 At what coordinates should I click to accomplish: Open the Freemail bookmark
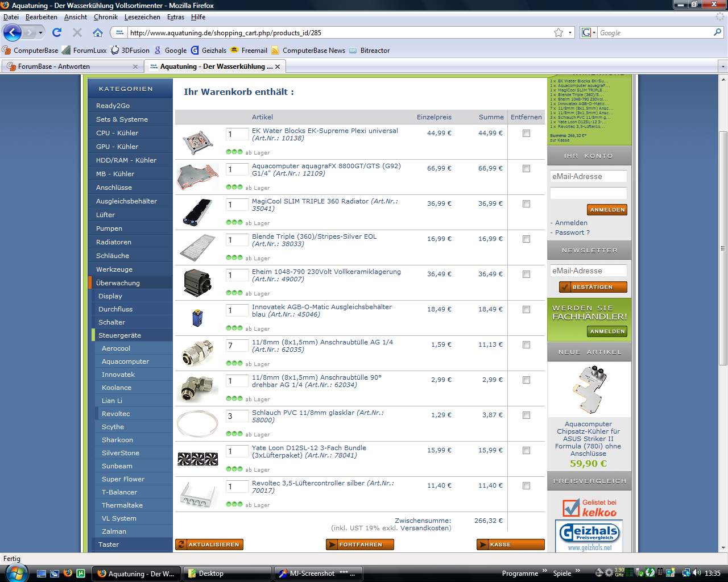(249, 50)
